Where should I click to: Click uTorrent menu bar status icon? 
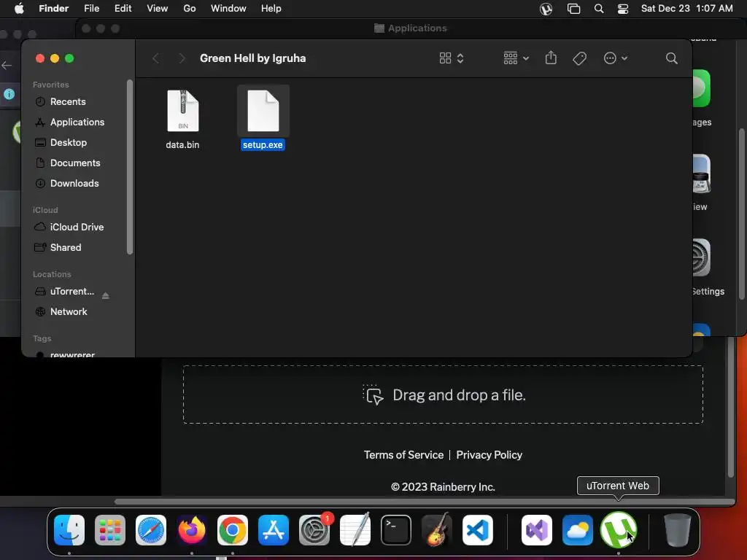coord(546,9)
